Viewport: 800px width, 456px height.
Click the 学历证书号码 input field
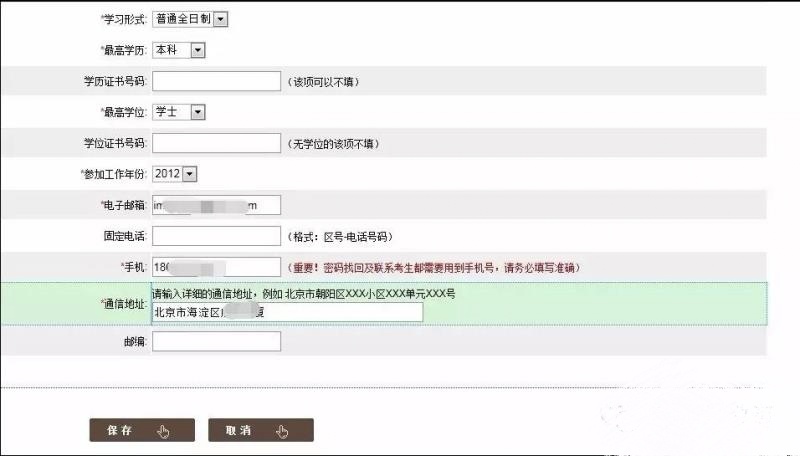216,81
